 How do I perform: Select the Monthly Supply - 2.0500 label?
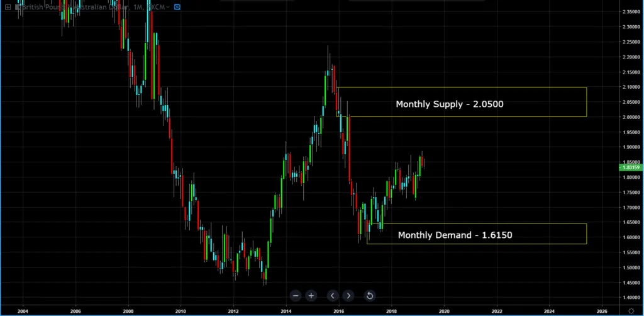pos(449,104)
